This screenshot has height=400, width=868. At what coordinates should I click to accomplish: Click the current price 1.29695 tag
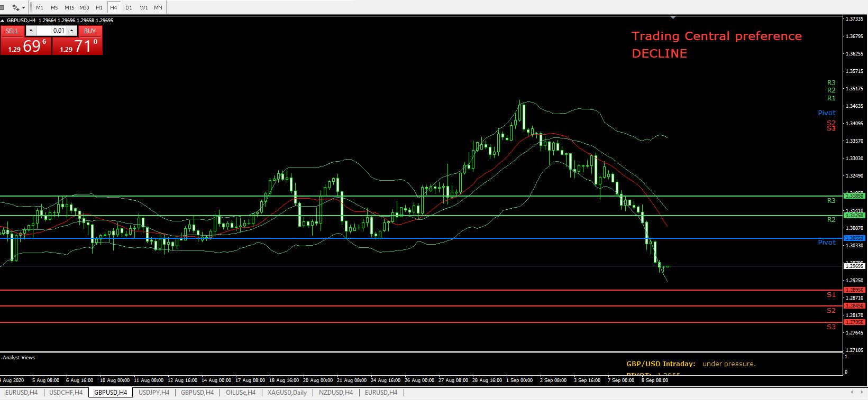(855, 266)
